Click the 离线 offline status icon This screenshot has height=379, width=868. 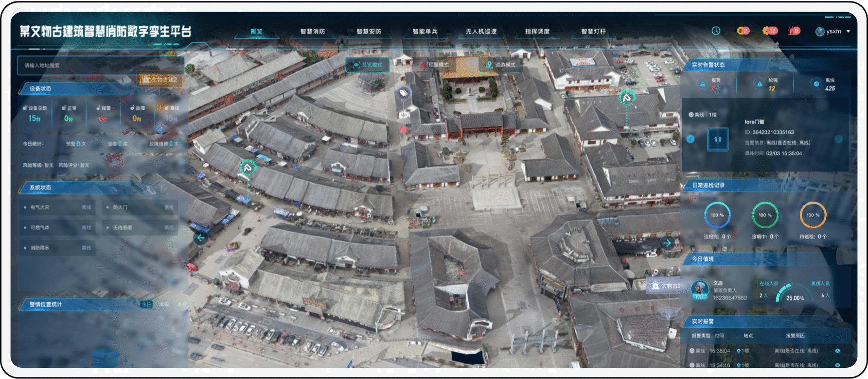click(x=816, y=84)
